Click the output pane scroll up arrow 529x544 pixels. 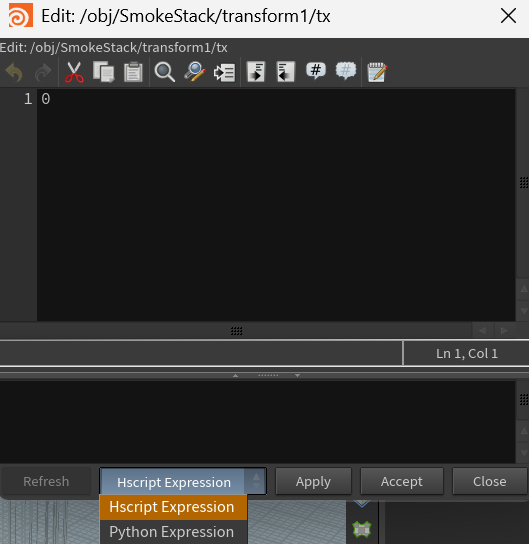[x=524, y=431]
